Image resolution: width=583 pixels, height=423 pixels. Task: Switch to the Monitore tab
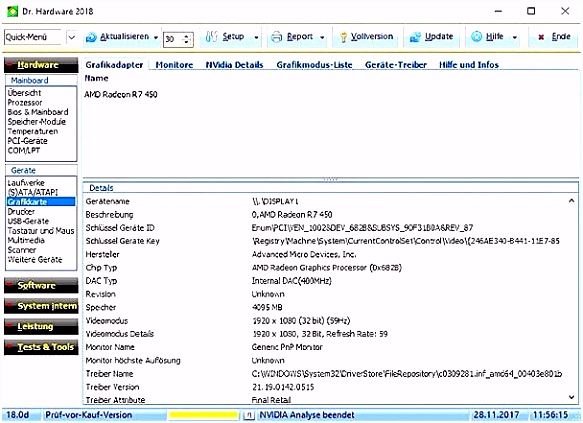click(x=174, y=65)
